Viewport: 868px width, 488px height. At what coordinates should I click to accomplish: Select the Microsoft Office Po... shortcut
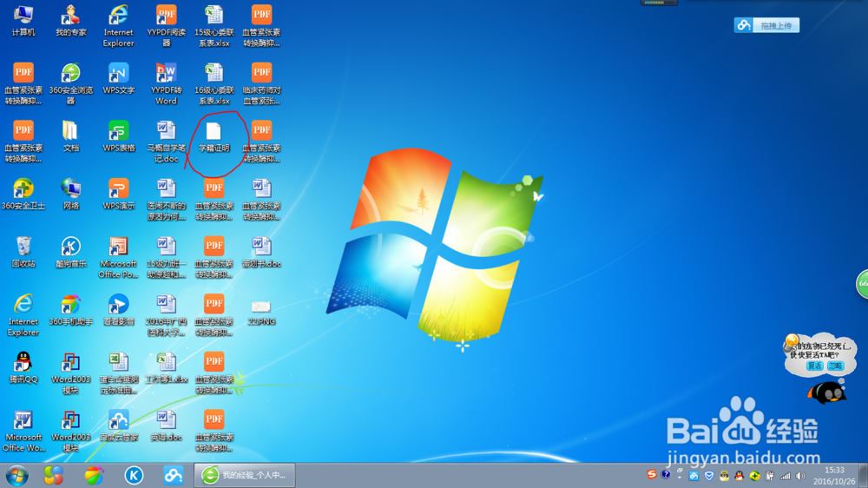(x=118, y=258)
